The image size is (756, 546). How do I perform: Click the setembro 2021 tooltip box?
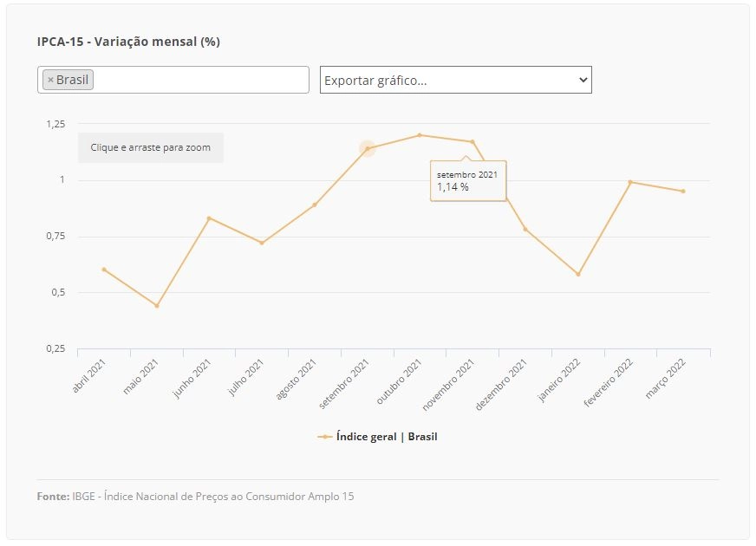tap(468, 181)
